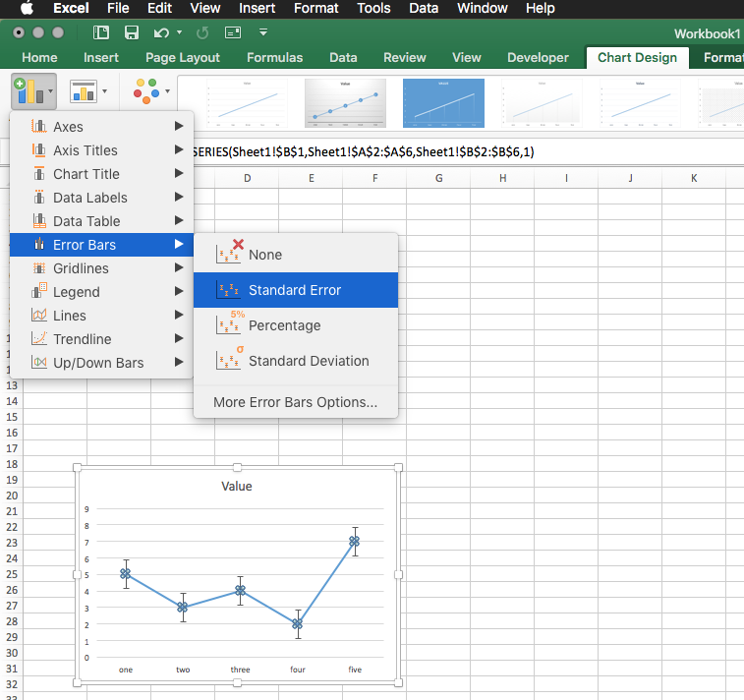Viewport: 744px width, 700px height.
Task: Open the Window menu in menu bar
Action: [x=483, y=8]
